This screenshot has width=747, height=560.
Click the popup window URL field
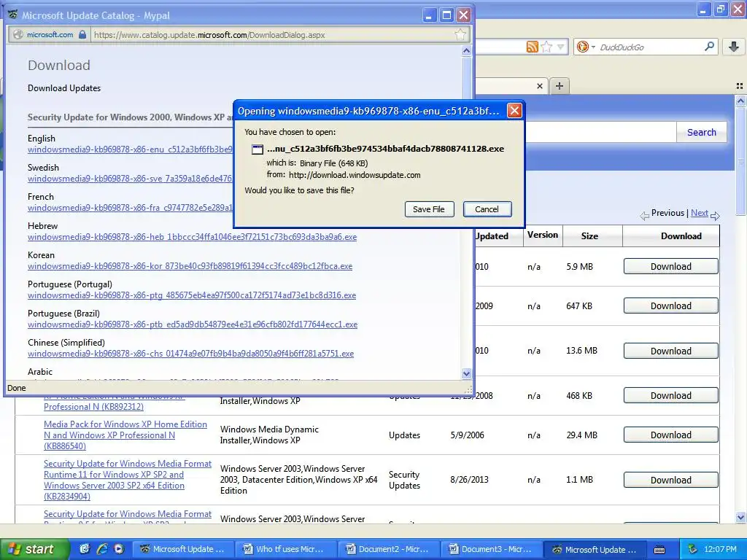click(271, 35)
